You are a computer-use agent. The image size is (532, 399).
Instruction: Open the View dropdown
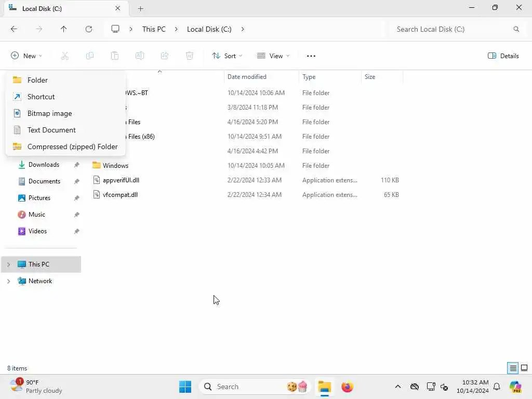[x=273, y=56]
